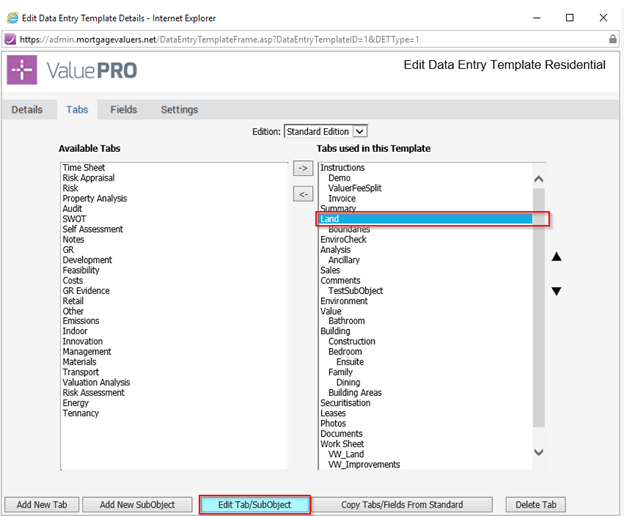Viewport: 624px width, 516px height.
Task: Open the Edition dropdown
Action: tap(326, 131)
